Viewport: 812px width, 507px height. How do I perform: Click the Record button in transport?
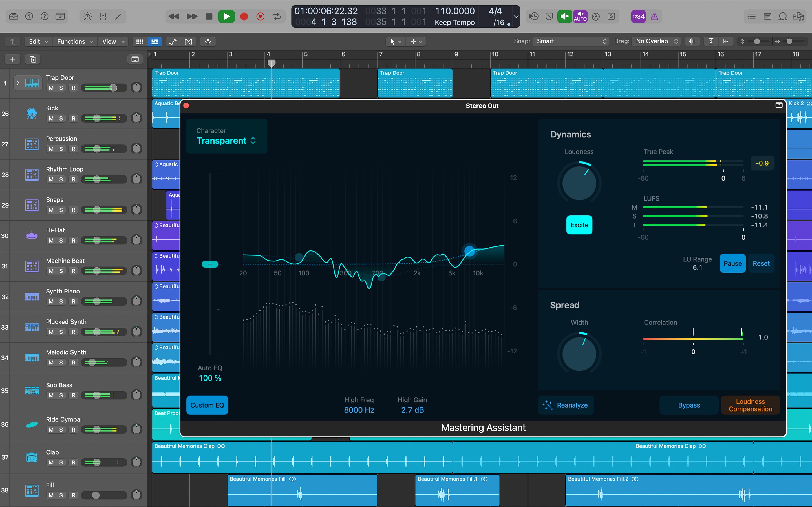[244, 16]
